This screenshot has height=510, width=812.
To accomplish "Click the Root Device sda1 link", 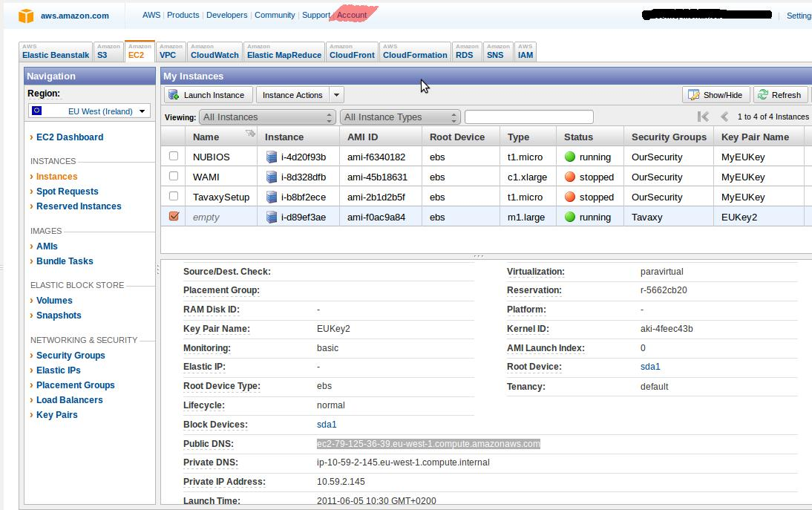I will pyautogui.click(x=650, y=367).
